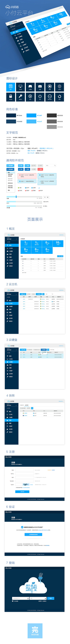The height and width of the screenshot is (644, 70).
Task: Select 云硬盘 menu item in 2 云主机 sidebar
Action: [x=12, y=307]
